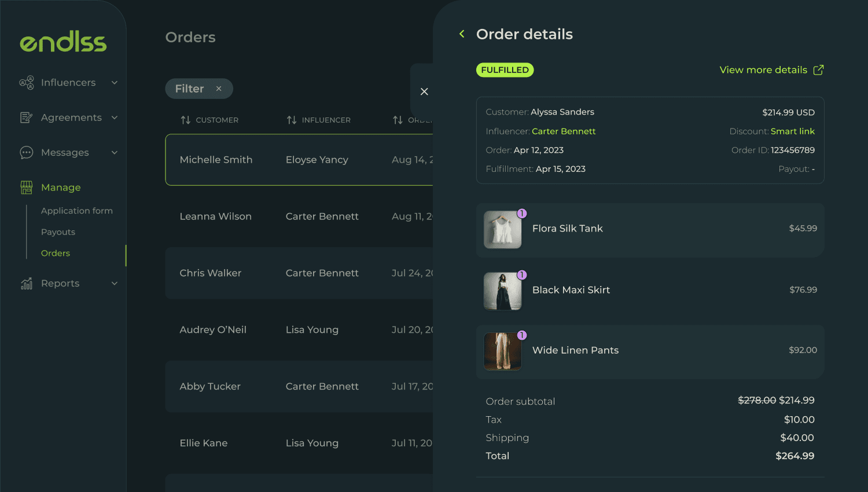This screenshot has width=868, height=492.
Task: Click the Influencers sidebar icon
Action: coord(27,83)
